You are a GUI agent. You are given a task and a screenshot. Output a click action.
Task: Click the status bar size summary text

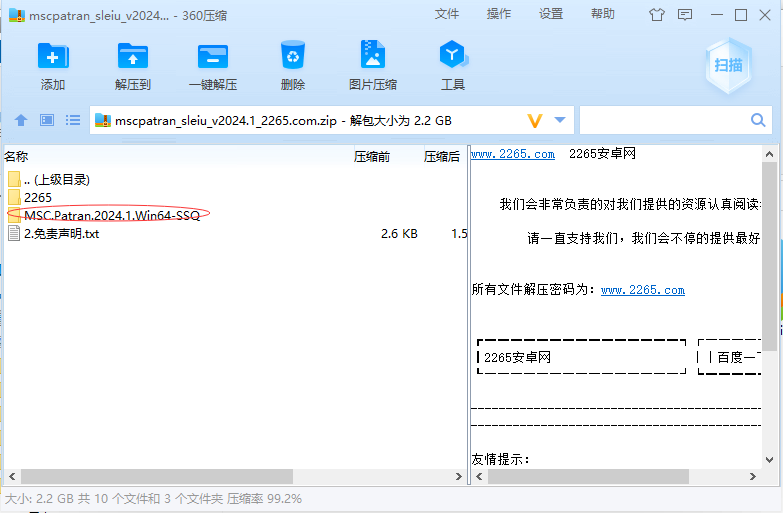pos(153,499)
